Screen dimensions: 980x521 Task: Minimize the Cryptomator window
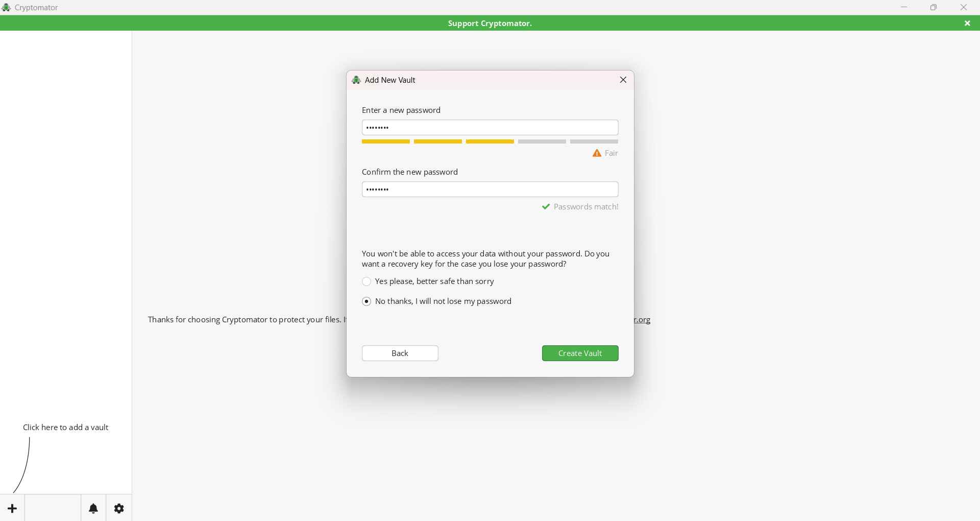(904, 8)
